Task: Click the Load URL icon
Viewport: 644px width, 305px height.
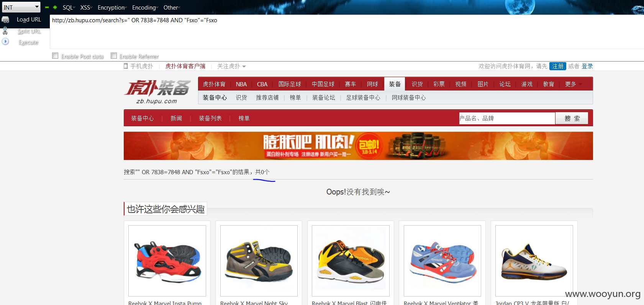Action: pyautogui.click(x=5, y=20)
